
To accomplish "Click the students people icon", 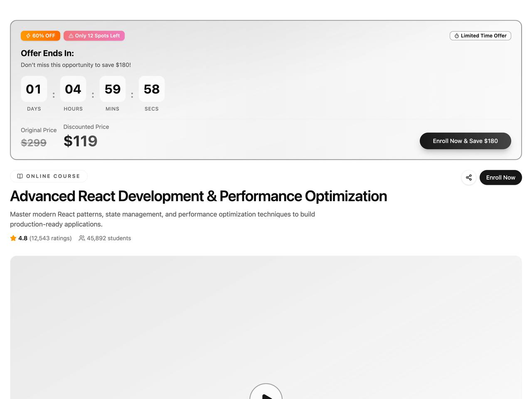I will pos(82,238).
